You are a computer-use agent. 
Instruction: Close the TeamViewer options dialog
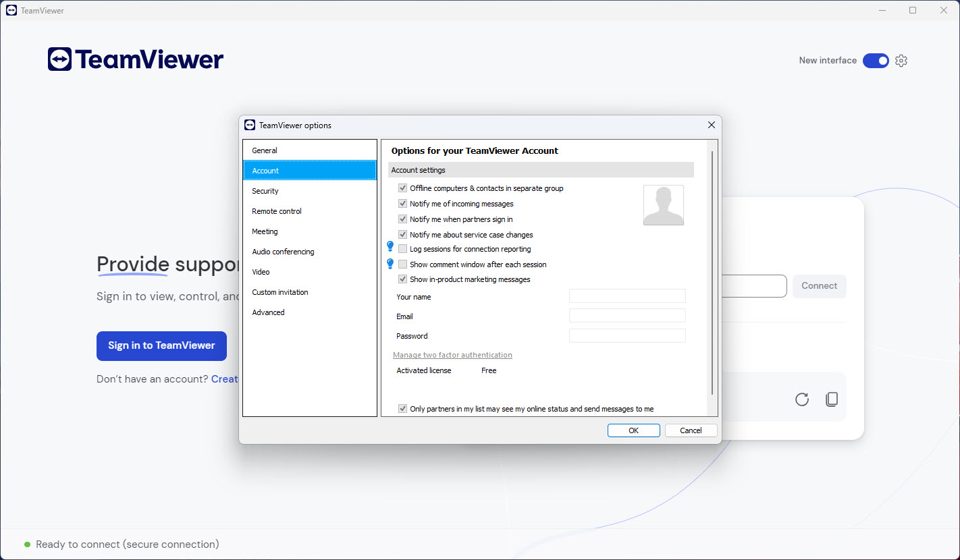click(x=711, y=125)
